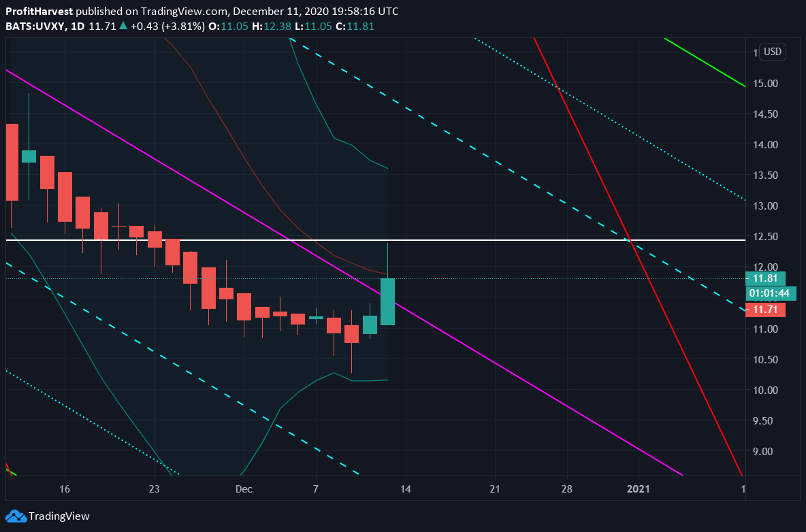Click the 14 date label on time axis
The height and width of the screenshot is (532, 806).
click(x=406, y=489)
